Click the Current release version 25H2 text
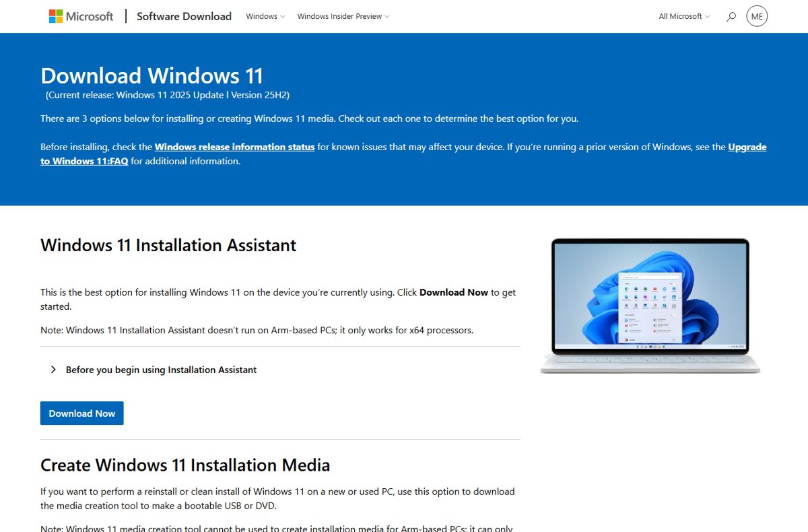The width and height of the screenshot is (808, 532). pos(168,95)
